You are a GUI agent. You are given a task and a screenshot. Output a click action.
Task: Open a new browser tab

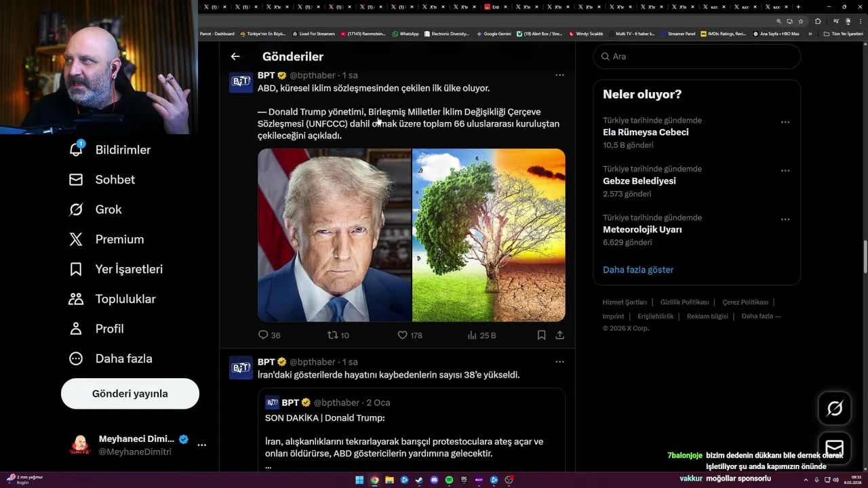(798, 7)
